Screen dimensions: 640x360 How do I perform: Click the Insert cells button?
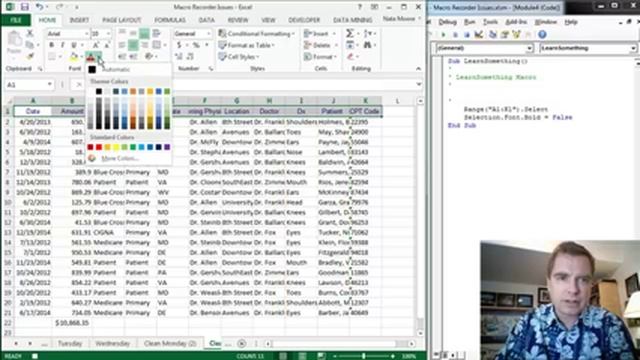(320, 33)
